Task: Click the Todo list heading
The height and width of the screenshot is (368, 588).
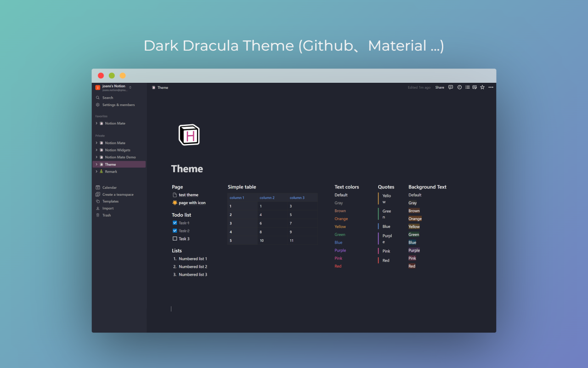Action: tap(181, 215)
